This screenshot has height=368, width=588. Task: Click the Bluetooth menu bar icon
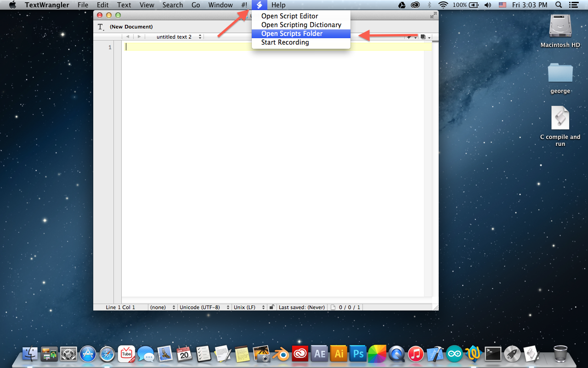point(430,5)
